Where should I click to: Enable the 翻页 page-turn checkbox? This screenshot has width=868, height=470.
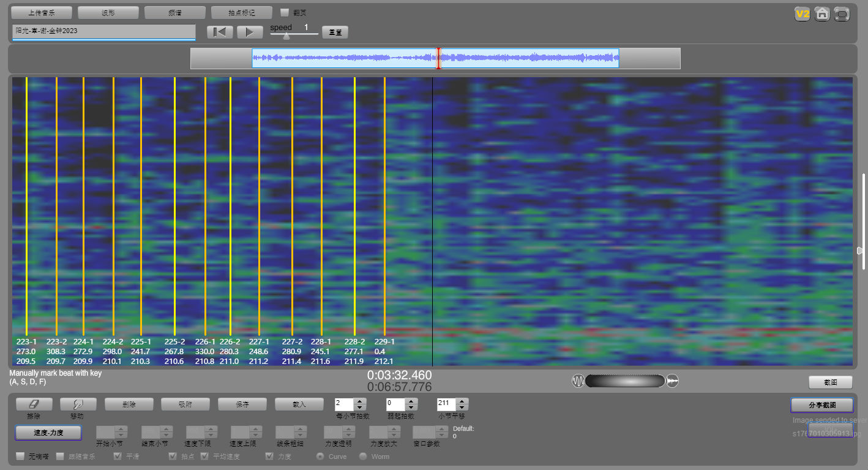click(x=285, y=12)
